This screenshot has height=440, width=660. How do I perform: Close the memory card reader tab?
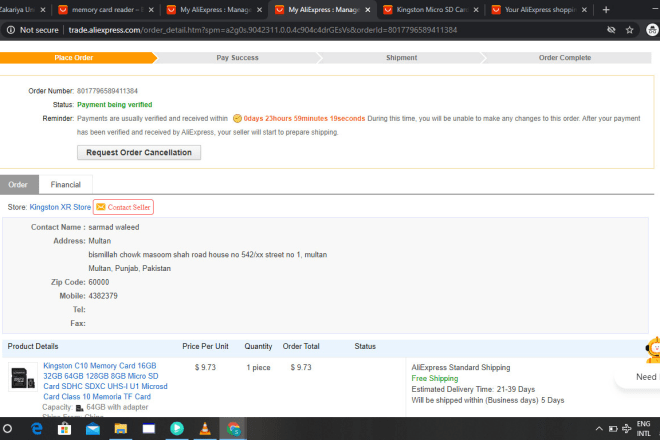point(151,10)
